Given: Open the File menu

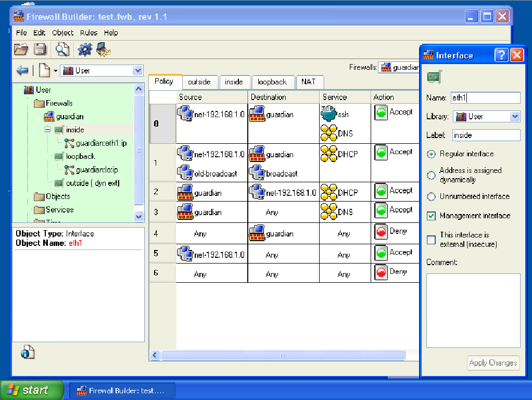Looking at the screenshot, I should (21, 33).
